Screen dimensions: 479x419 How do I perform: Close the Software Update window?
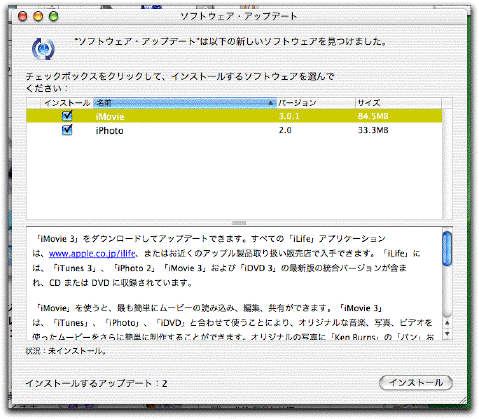click(23, 16)
